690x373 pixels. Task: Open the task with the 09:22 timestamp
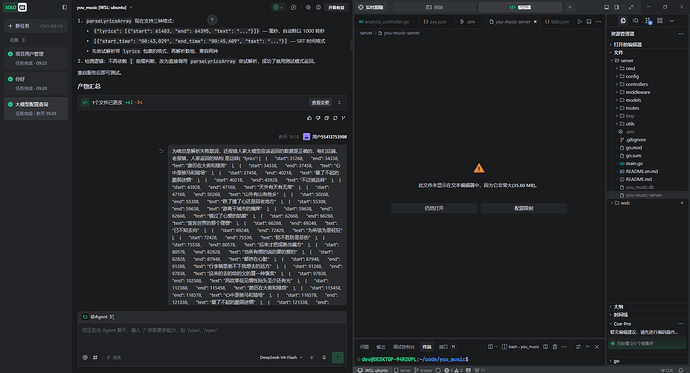tap(36, 58)
